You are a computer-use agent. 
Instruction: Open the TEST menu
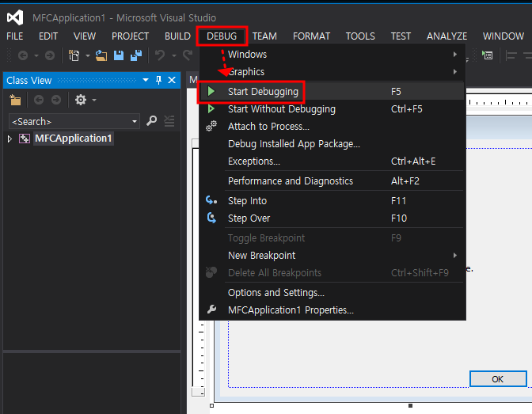coord(401,36)
